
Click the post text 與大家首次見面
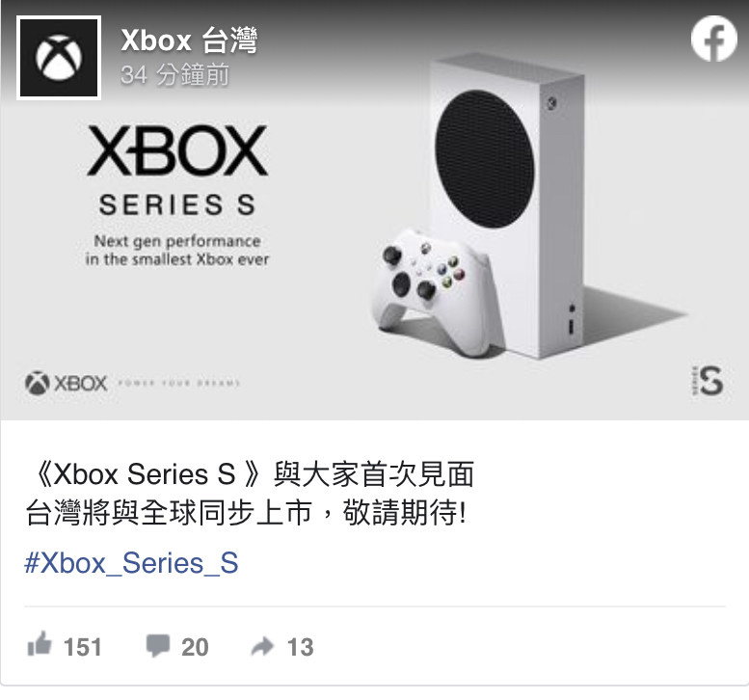[374, 474]
